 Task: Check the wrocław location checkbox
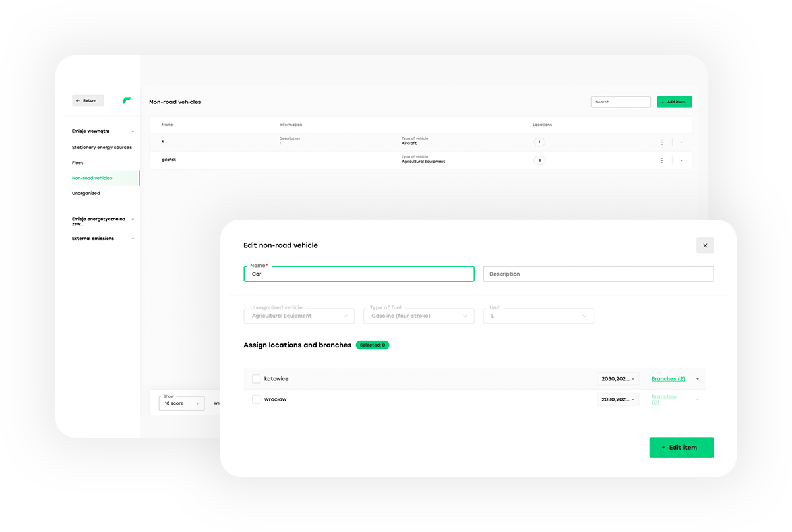pos(257,399)
